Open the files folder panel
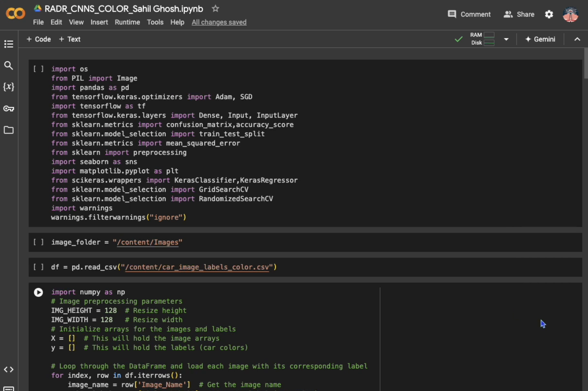The height and width of the screenshot is (391, 588). pos(9,130)
